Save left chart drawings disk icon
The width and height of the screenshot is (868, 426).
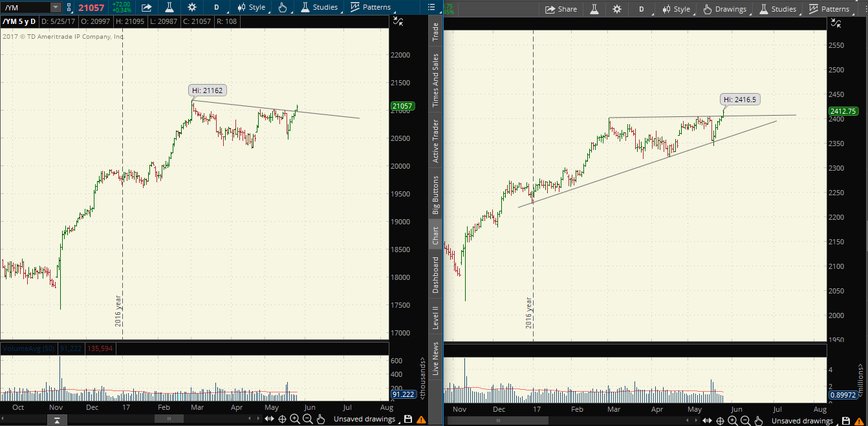point(408,420)
